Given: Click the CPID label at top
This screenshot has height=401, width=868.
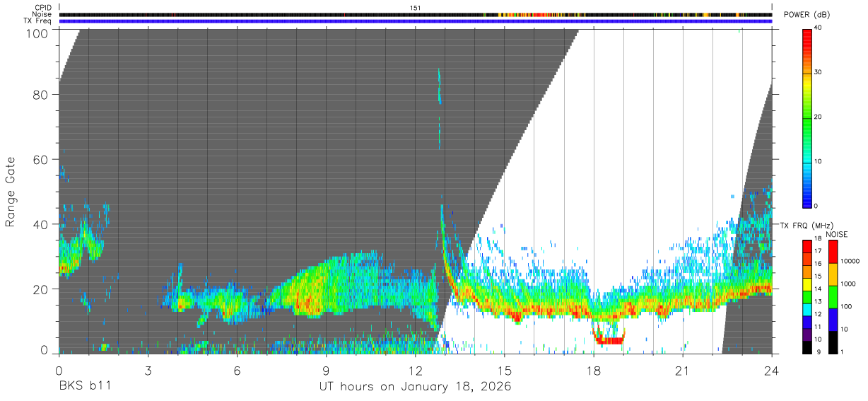Looking at the screenshot, I should [43, 8].
